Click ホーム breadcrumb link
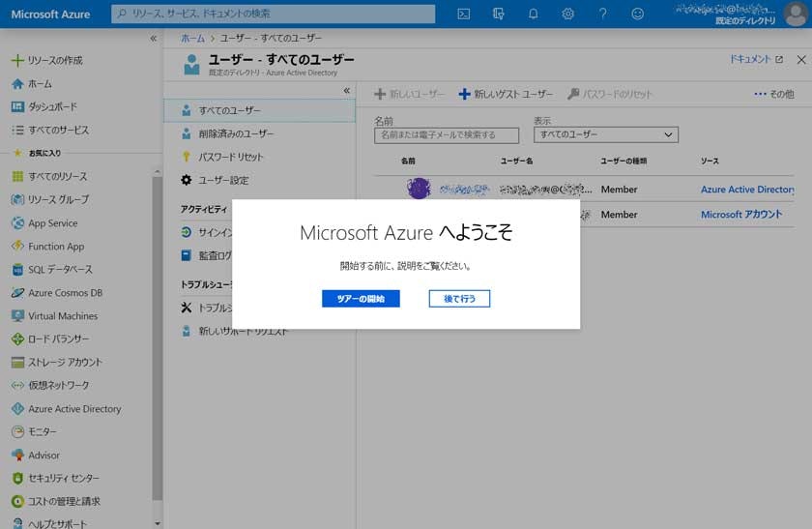Image resolution: width=812 pixels, height=529 pixels. [192, 38]
